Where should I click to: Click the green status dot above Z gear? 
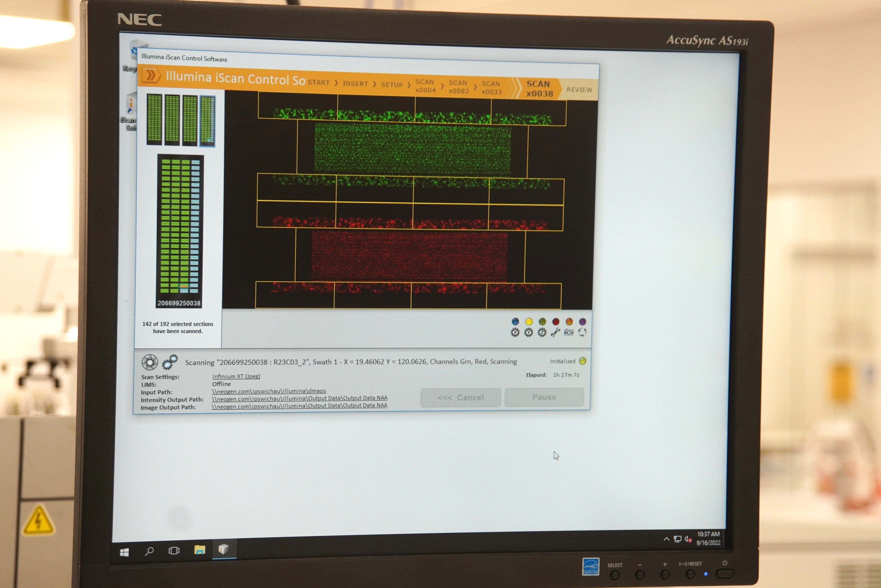click(542, 321)
